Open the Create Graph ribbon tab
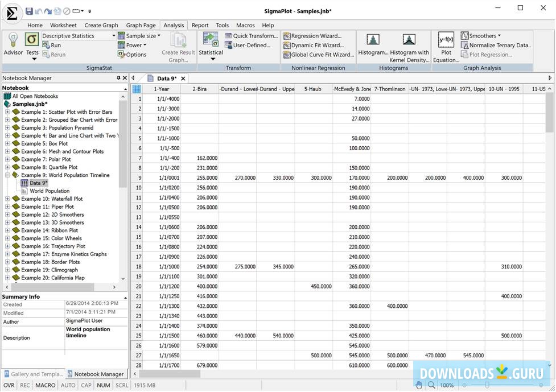 coord(101,25)
